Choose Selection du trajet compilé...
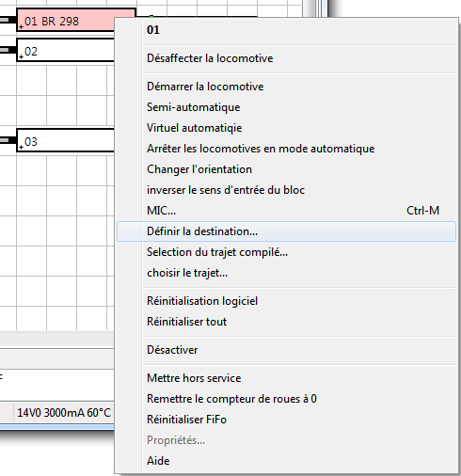The width and height of the screenshot is (461, 476). 286,252
